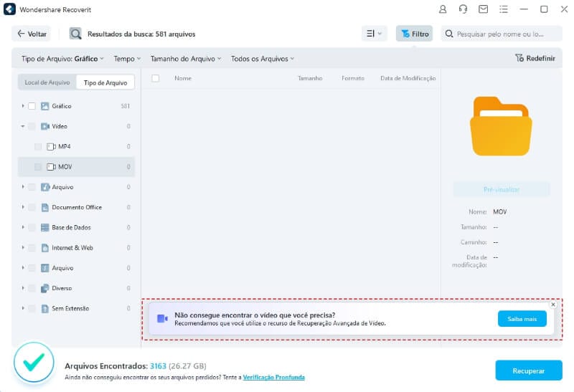Tick the Documento Office checkbox
Screen dimensions: 574x392
click(x=32, y=207)
